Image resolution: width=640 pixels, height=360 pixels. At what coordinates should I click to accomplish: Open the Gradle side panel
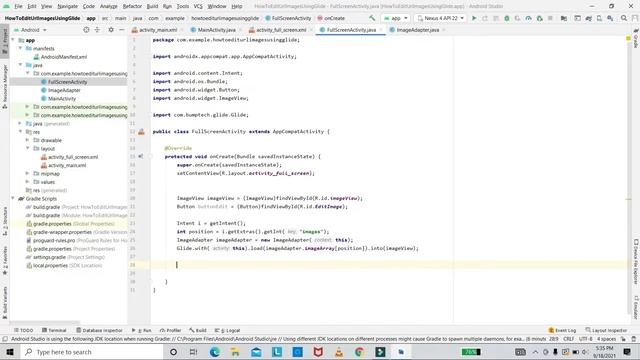636,39
